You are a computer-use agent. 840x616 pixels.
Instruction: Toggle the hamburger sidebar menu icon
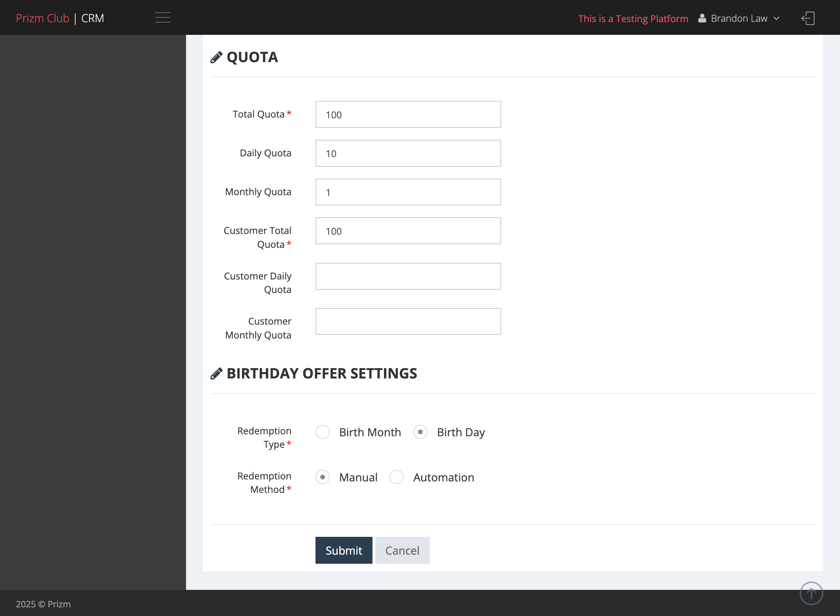click(163, 18)
